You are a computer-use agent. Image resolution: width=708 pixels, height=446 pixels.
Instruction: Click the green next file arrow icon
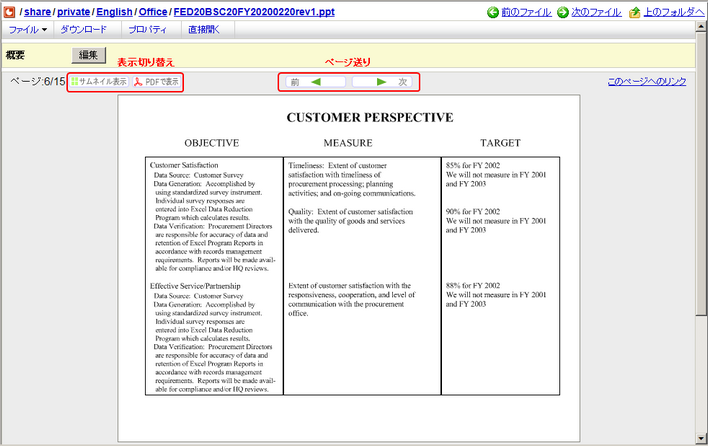(x=564, y=12)
